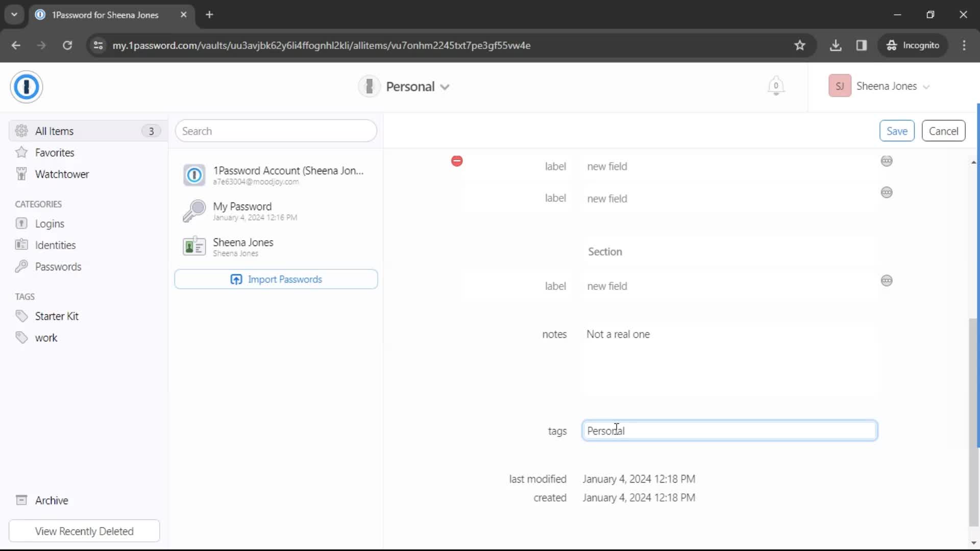Click the Import Passwords button

coord(277,279)
